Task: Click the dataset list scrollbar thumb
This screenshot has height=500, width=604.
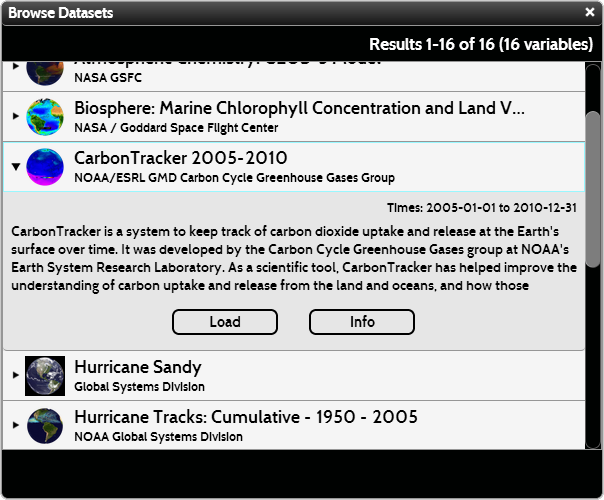Action: coord(593,189)
